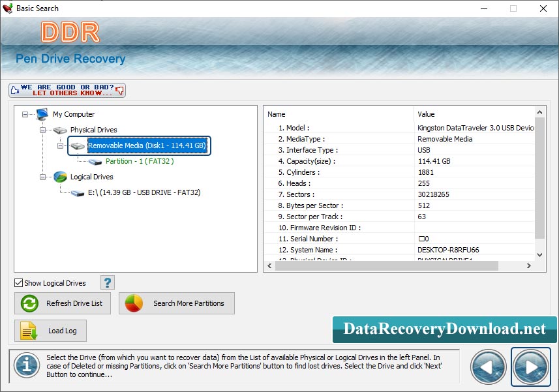Click the E:\ USB drive icon
This screenshot has height=392, width=559.
(x=78, y=193)
